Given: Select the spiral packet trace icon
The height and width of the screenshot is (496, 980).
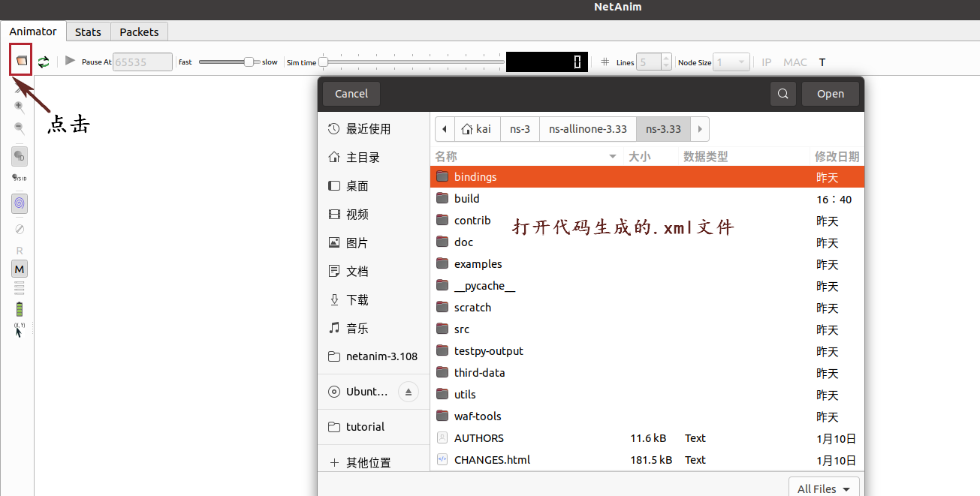Looking at the screenshot, I should 19,203.
